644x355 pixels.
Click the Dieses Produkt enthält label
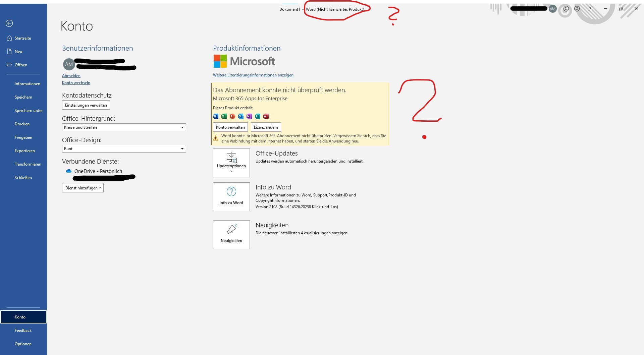(x=233, y=108)
